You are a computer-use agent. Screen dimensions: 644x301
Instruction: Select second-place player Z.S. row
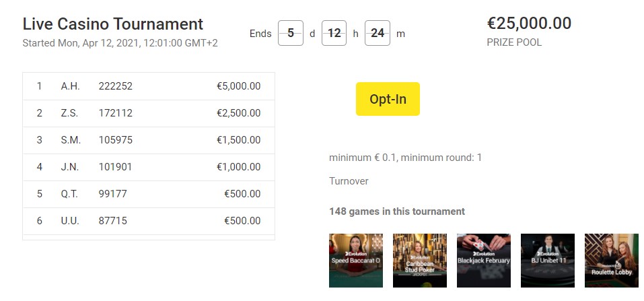[149, 113]
